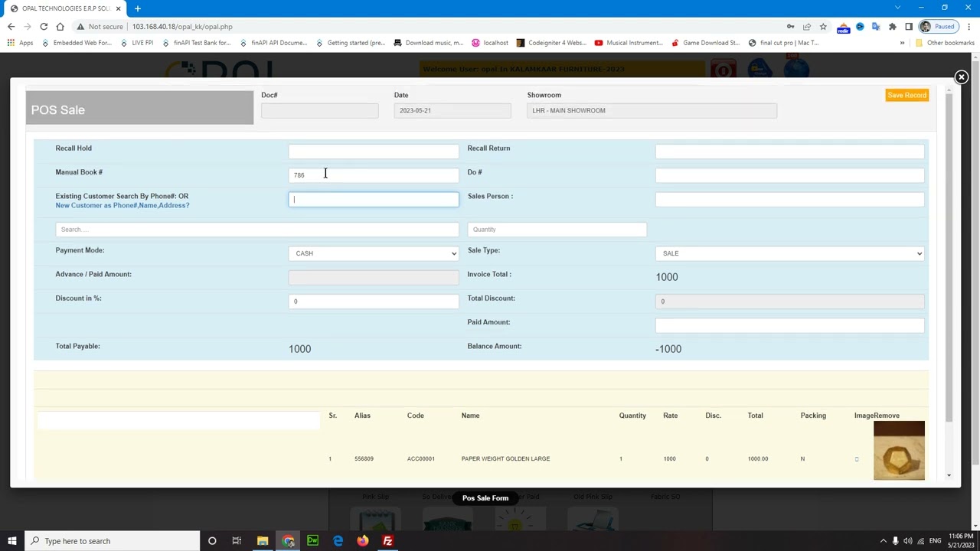Viewport: 980px width, 551px height.
Task: Open the Other bookmarks folder
Action: (x=944, y=43)
